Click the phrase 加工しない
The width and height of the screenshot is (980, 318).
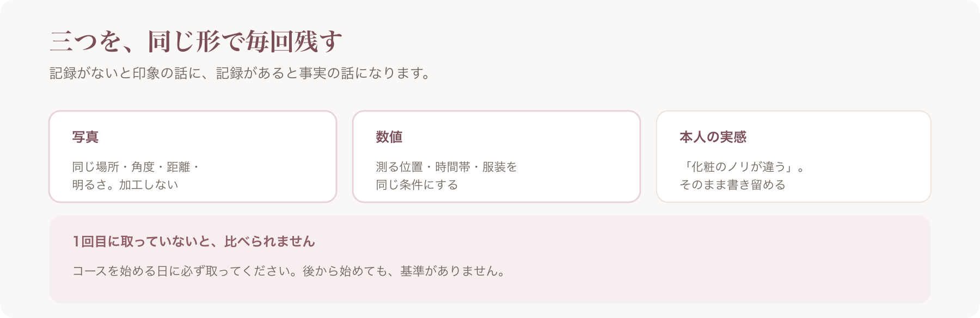(x=149, y=185)
